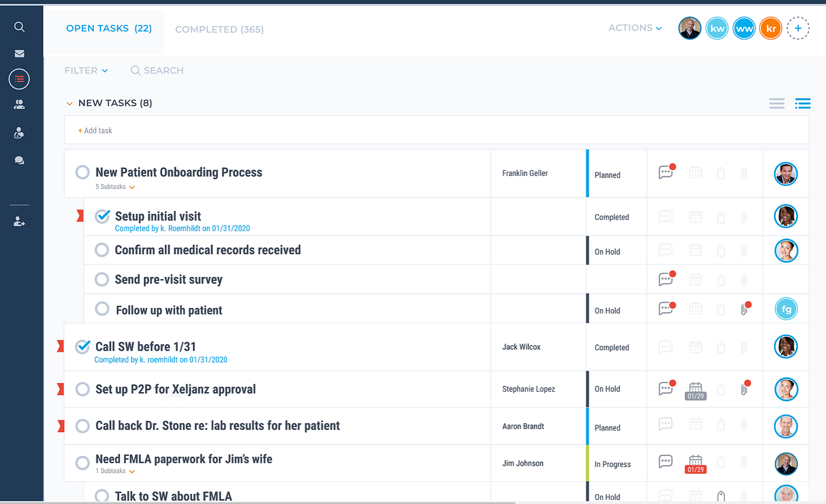Collapse the New Tasks section chevron

click(x=69, y=103)
